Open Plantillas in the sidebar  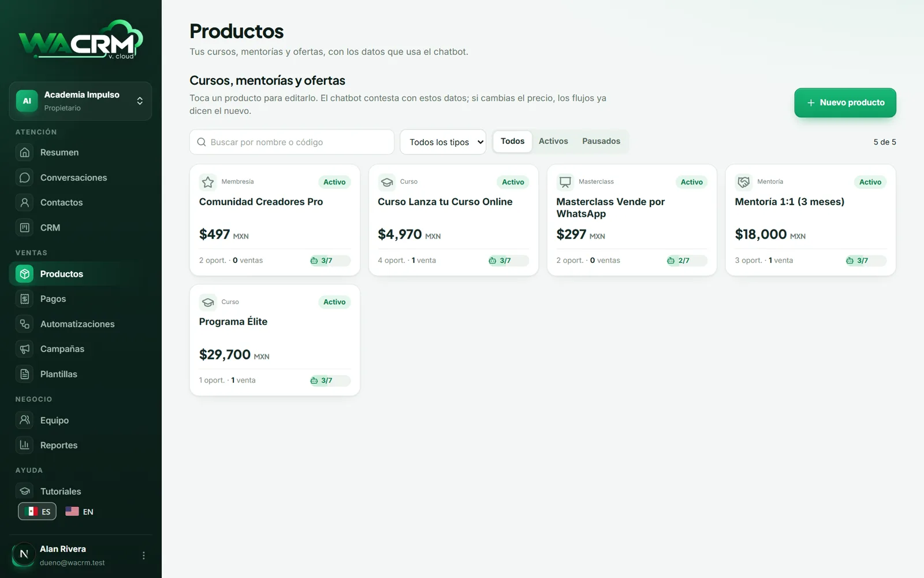pos(80,374)
